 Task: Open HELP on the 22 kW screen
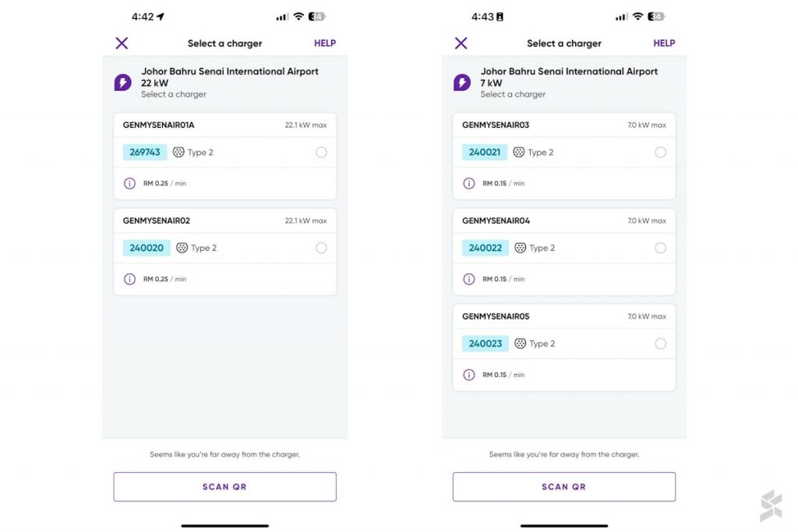[x=325, y=44]
